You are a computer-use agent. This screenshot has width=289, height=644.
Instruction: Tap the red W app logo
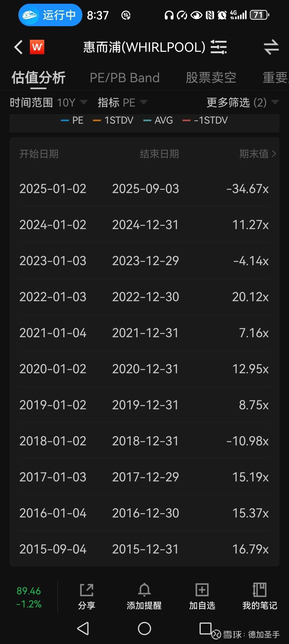click(37, 47)
